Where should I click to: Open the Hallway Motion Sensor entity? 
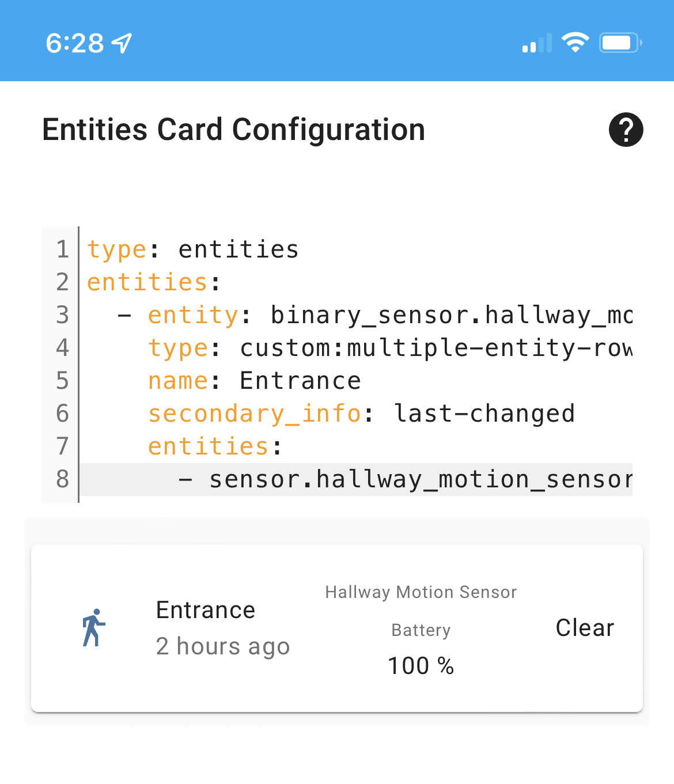point(421,592)
